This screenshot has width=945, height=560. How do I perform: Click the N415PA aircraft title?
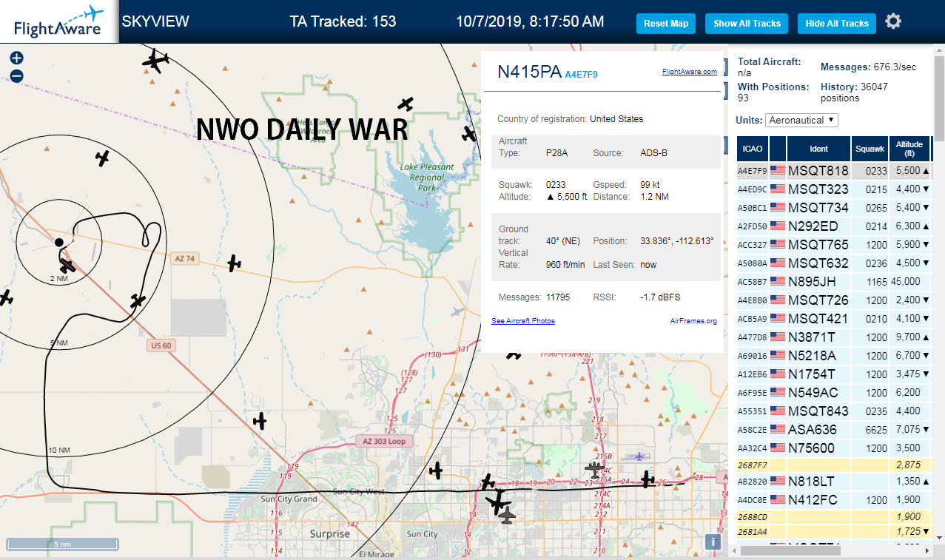pyautogui.click(x=529, y=72)
